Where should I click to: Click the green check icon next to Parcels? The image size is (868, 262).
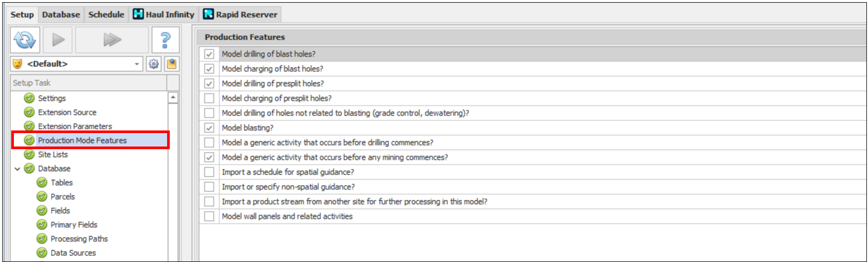click(42, 197)
